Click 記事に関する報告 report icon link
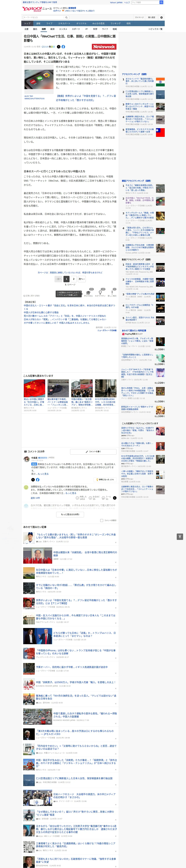Viewport: 186px width, 868px height. click(x=32, y=296)
